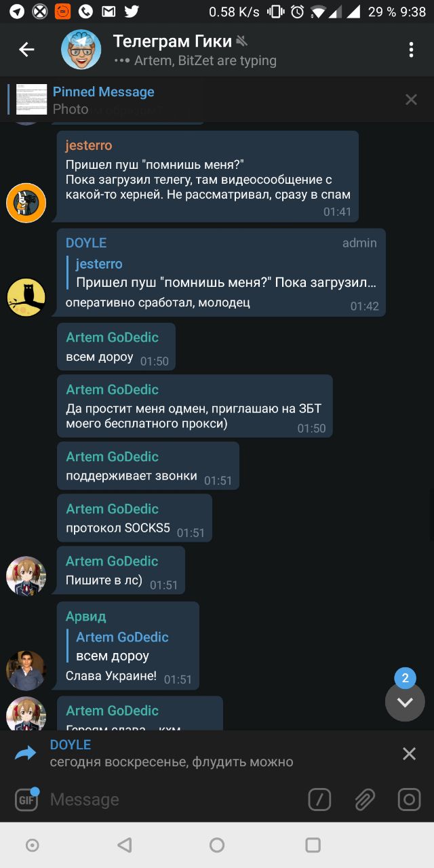Open jesterro's orange avatar

[x=26, y=202]
